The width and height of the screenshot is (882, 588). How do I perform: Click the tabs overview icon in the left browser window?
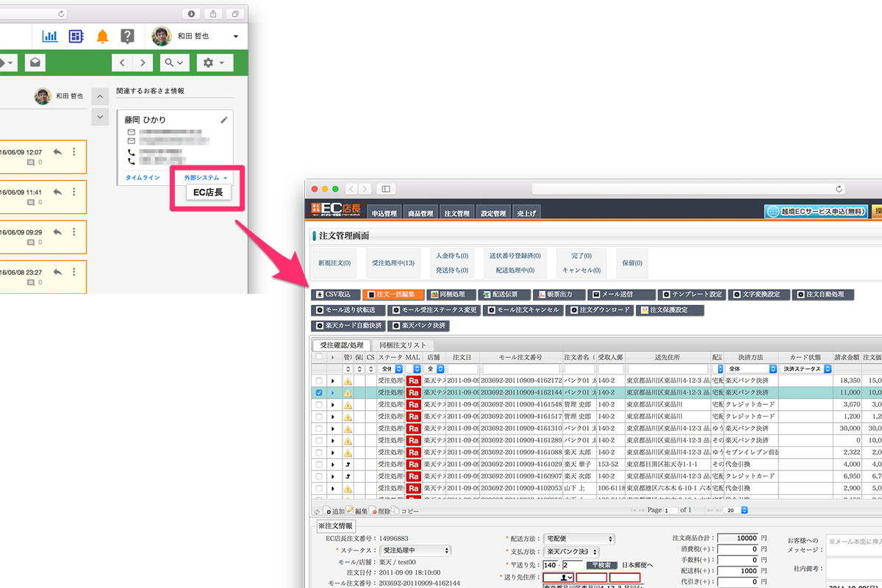click(x=234, y=13)
